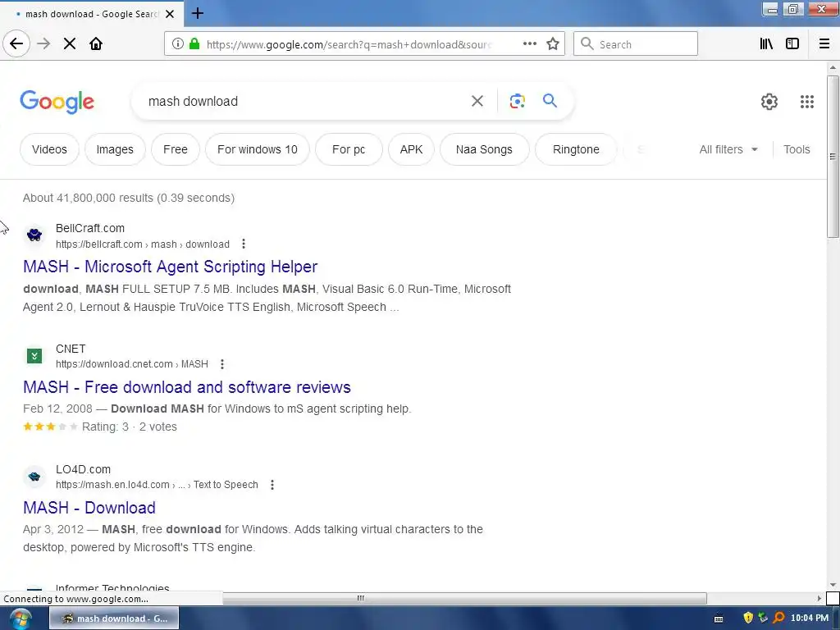This screenshot has height=630, width=840.
Task: Switch to mash download taskbar window
Action: click(x=114, y=619)
